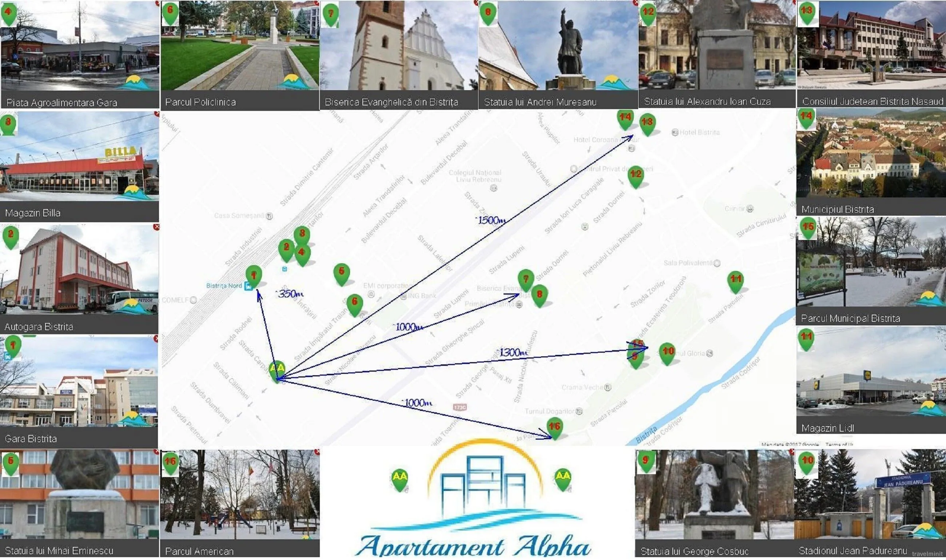Close the Parcul American photo card
Screen dimensions: 946x560
coord(317,452)
